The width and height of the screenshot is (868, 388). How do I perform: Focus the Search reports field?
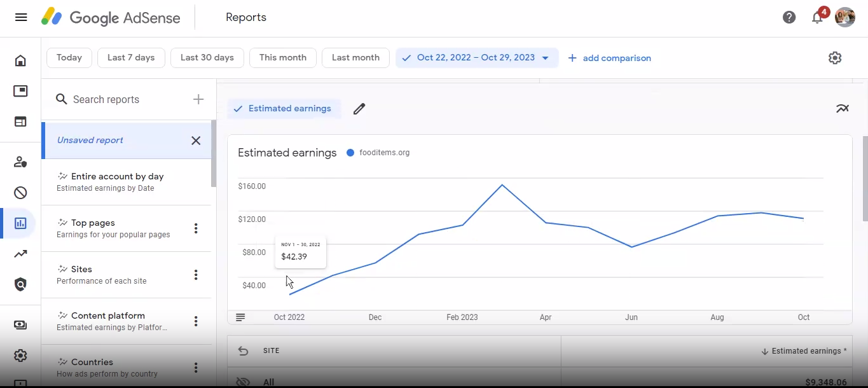pos(121,99)
